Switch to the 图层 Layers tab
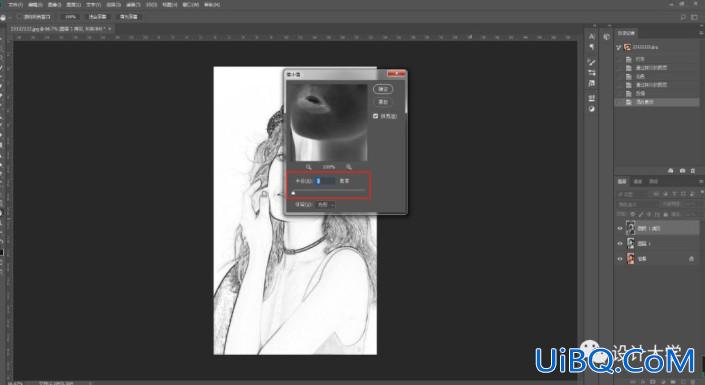705x385 pixels. tap(622, 182)
